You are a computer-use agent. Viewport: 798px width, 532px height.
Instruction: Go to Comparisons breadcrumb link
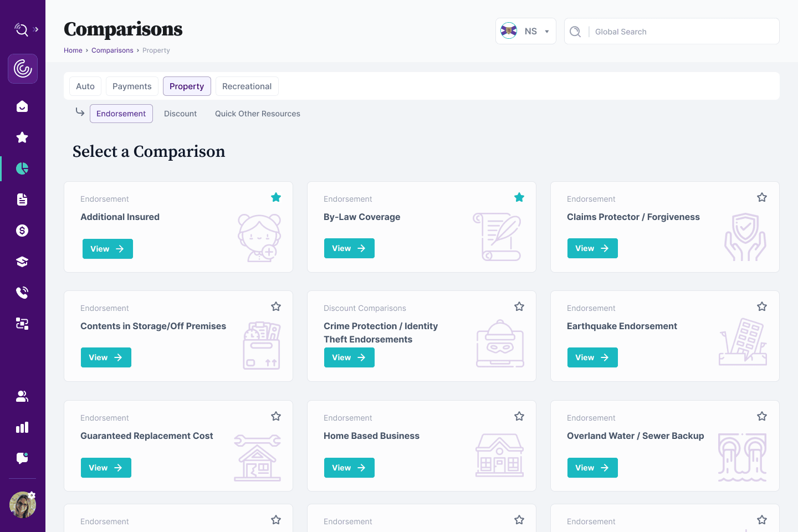pyautogui.click(x=112, y=50)
